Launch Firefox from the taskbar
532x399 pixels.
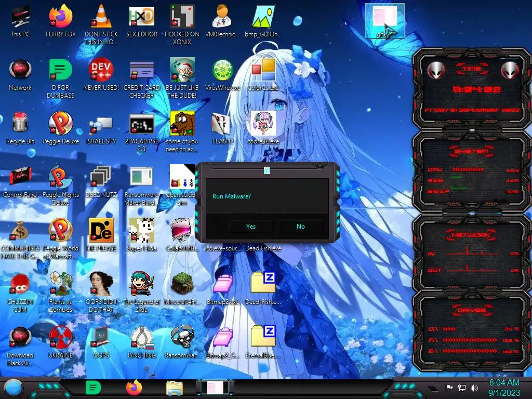pyautogui.click(x=134, y=388)
